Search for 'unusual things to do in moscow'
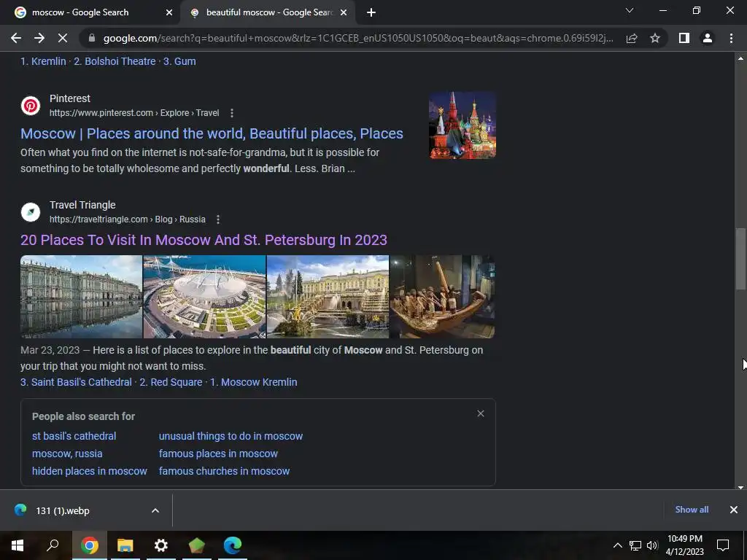 (231, 436)
